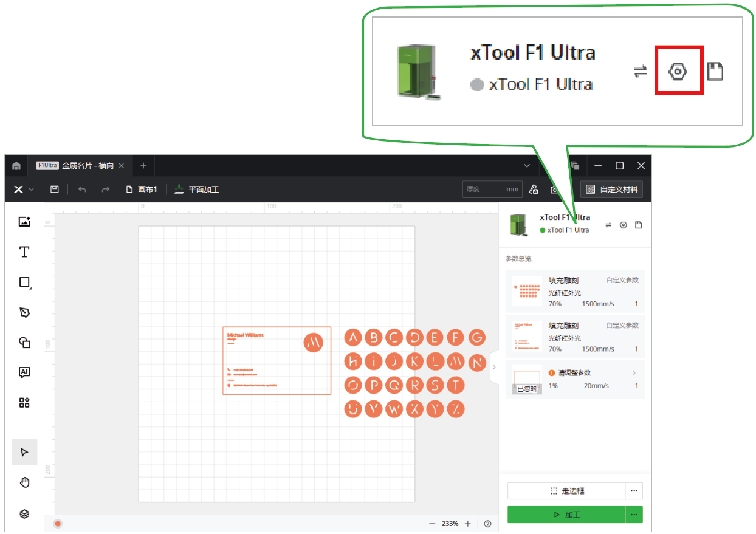Viewport: 756px width, 534px height.
Task: Open the 自定义材料 material selector
Action: point(611,190)
